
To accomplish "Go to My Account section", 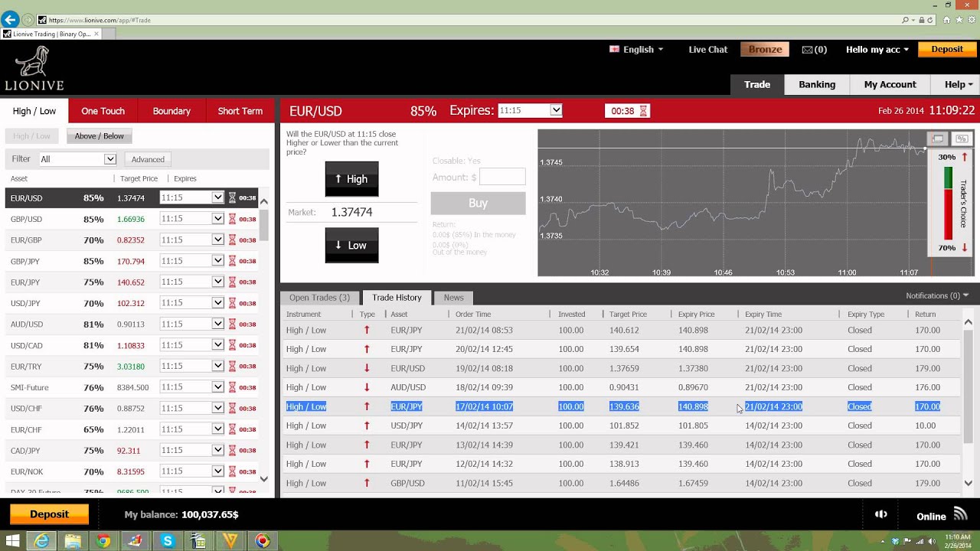I will pos(890,84).
